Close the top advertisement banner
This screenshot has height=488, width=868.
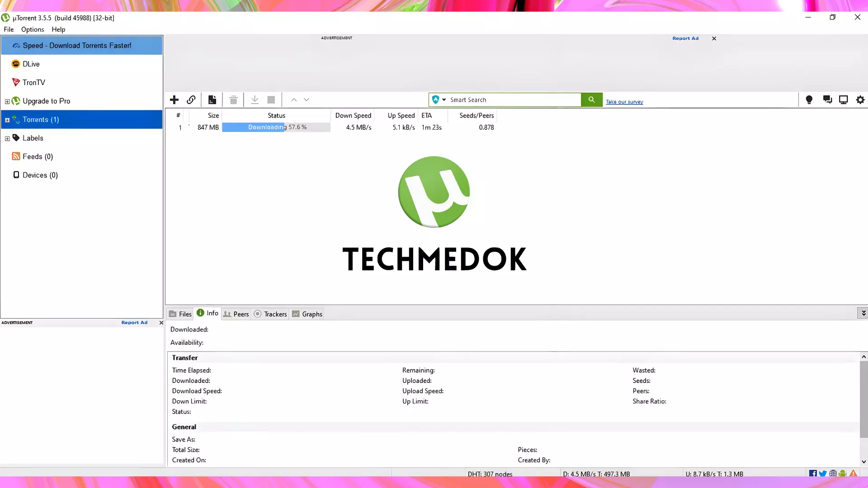pyautogui.click(x=714, y=38)
